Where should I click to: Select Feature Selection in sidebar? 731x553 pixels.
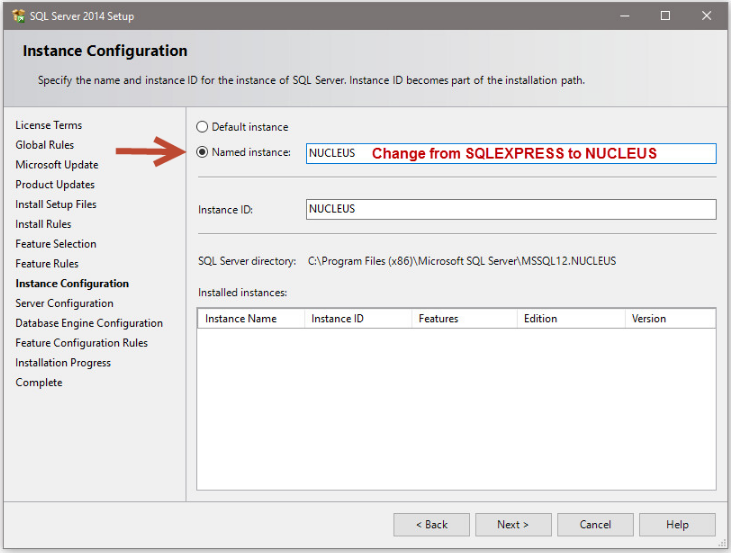pos(56,244)
